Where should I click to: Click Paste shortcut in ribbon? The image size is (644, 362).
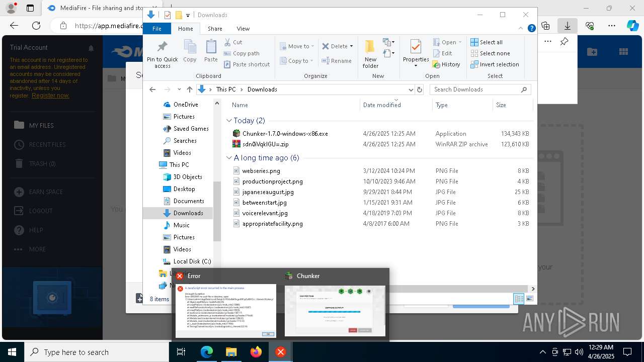tap(247, 64)
